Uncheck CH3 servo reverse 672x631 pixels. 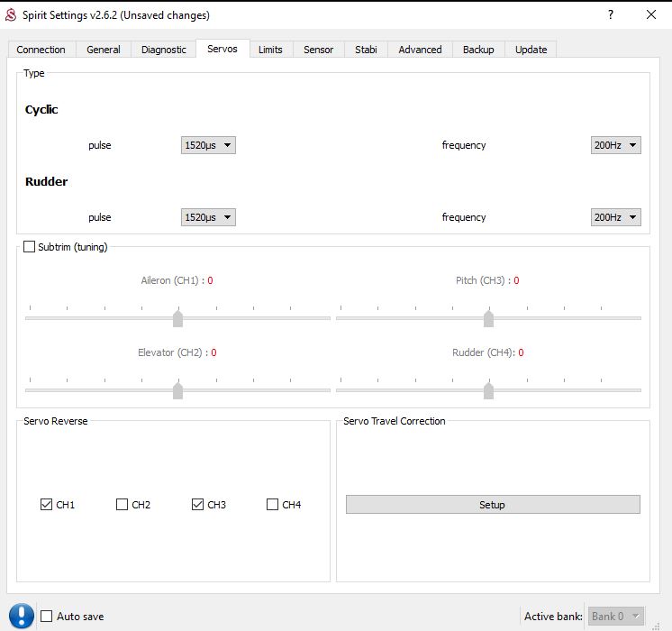pos(198,505)
